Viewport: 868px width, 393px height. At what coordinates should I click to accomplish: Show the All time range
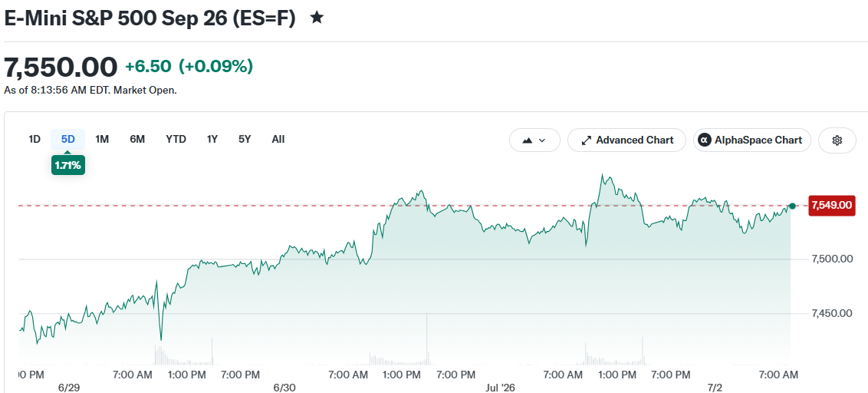pos(278,139)
